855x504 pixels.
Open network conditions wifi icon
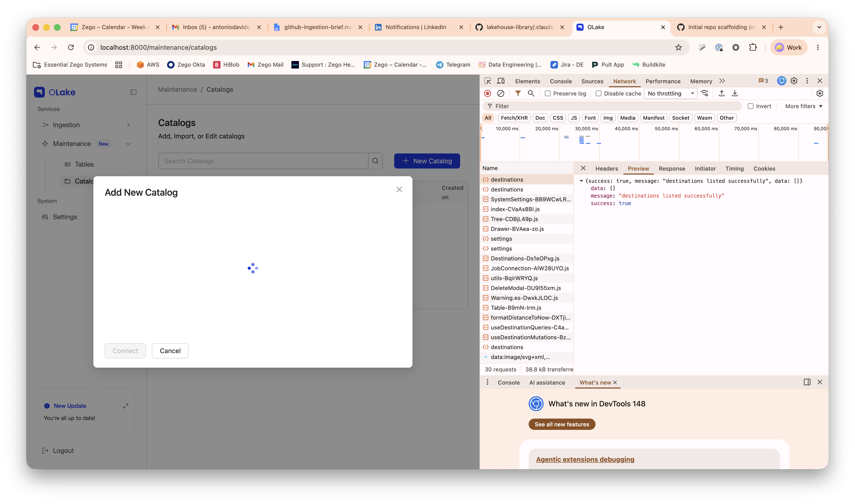click(x=705, y=93)
